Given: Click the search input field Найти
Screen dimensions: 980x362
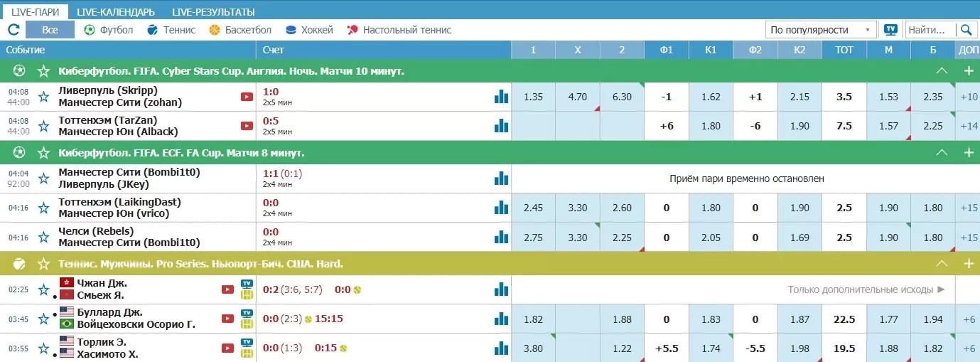Looking at the screenshot, I should coord(930,30).
